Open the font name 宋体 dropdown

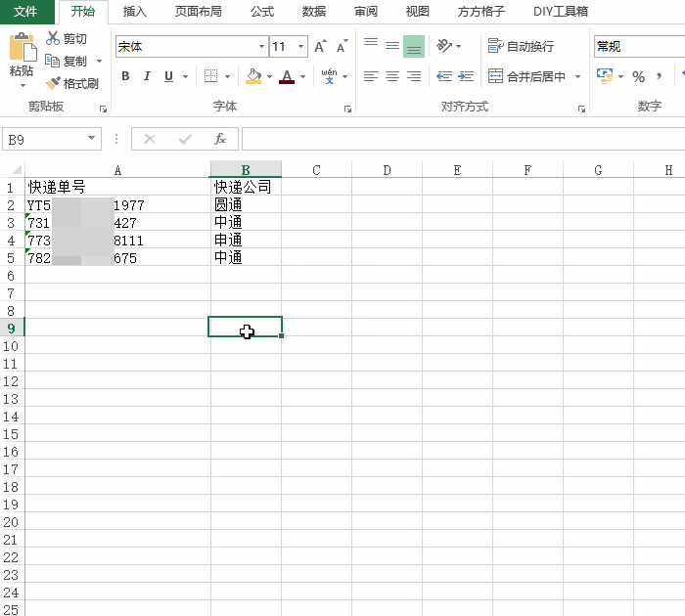point(261,46)
